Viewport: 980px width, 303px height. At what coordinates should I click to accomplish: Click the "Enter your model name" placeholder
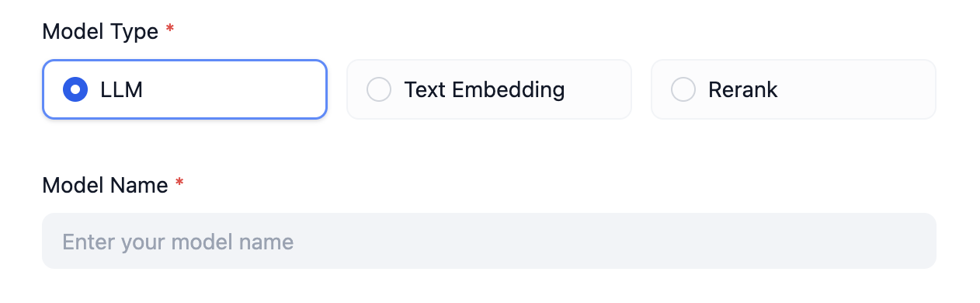coord(178,242)
